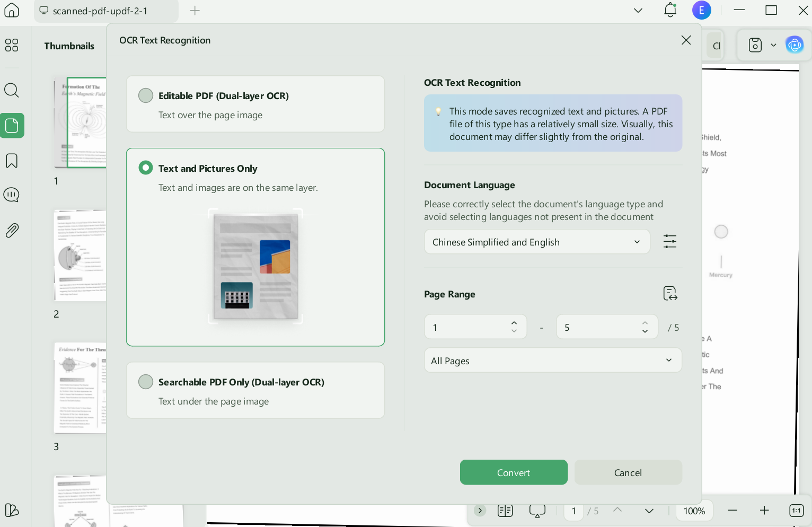This screenshot has width=812, height=527.
Task: Increase the start page number
Action: [x=514, y=323]
